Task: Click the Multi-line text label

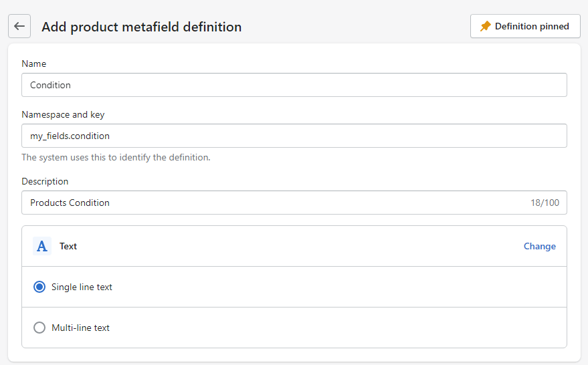Action: pyautogui.click(x=80, y=328)
